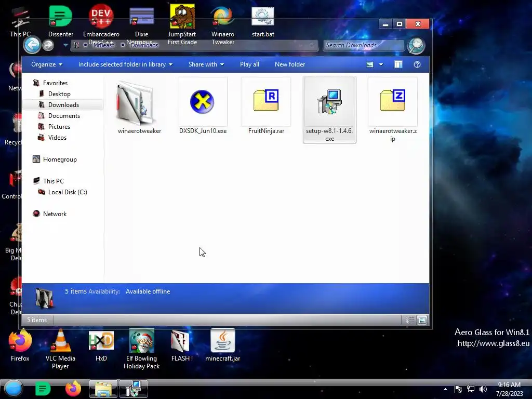Image resolution: width=532 pixels, height=399 pixels.
Task: Select the Elf Bowling Holiday Pack icon
Action: click(x=141, y=349)
